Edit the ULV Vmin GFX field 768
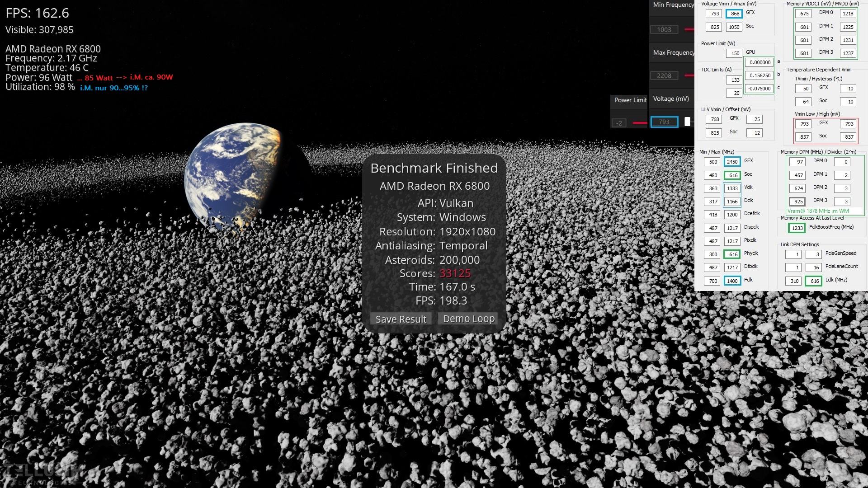This screenshot has width=868, height=488. [x=713, y=119]
